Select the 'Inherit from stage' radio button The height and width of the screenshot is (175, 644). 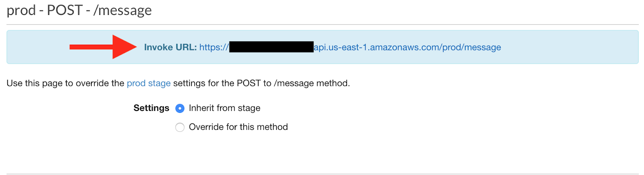180,108
